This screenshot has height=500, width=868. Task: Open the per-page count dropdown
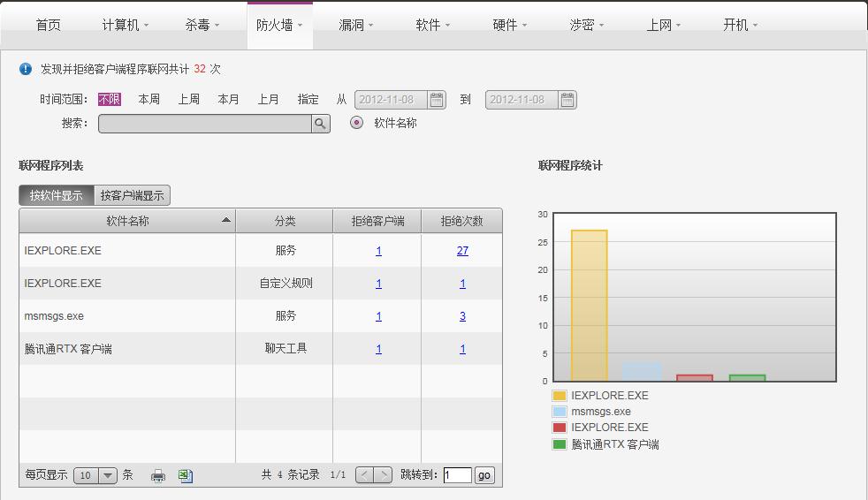108,475
